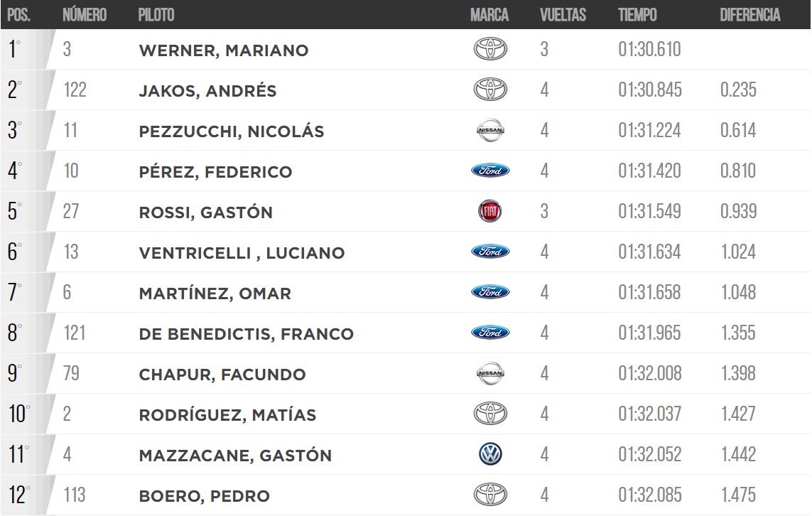Screen dimensions: 812x516
Task: Click the Nissan logo beside Chapur, Facundo
Action: [x=490, y=373]
